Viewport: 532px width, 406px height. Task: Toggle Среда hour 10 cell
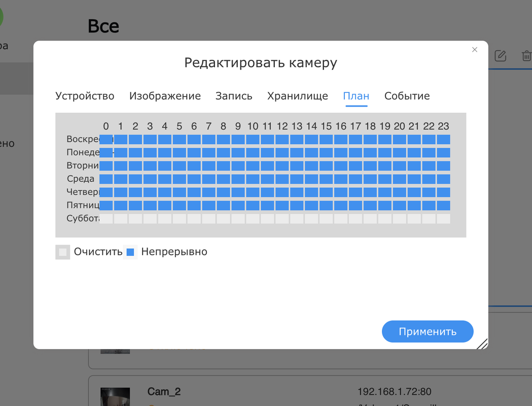click(253, 179)
